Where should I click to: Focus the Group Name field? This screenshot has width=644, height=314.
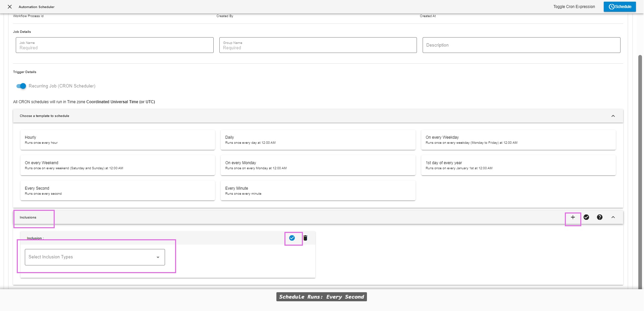(318, 45)
